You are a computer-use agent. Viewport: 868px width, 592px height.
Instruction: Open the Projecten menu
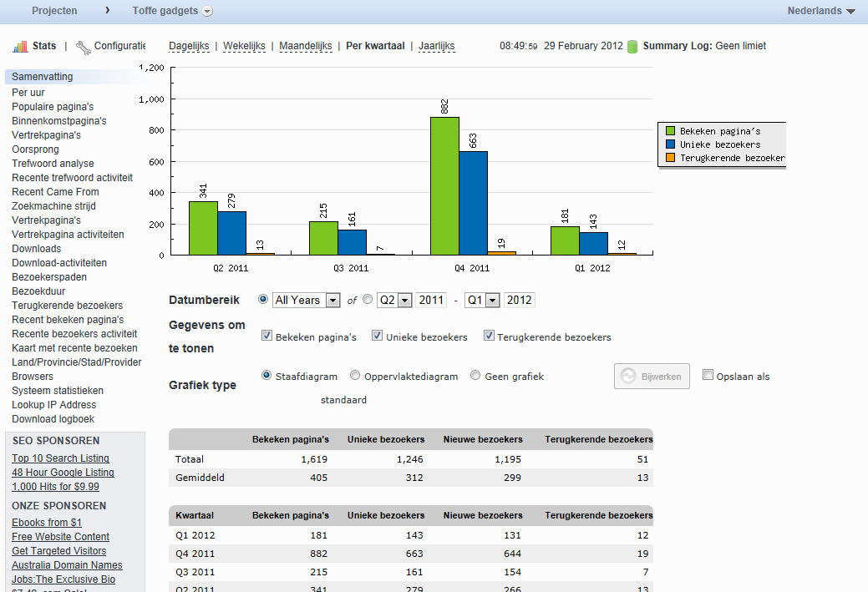coord(54,11)
